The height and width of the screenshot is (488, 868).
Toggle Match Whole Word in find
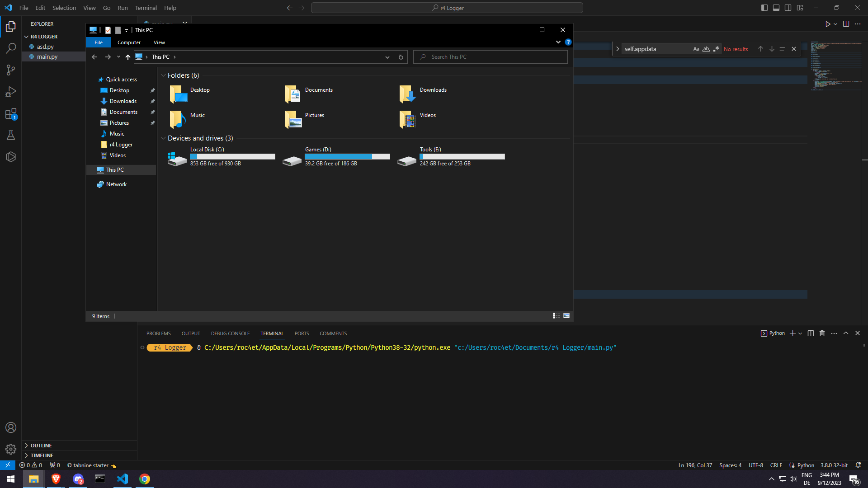[x=706, y=49]
